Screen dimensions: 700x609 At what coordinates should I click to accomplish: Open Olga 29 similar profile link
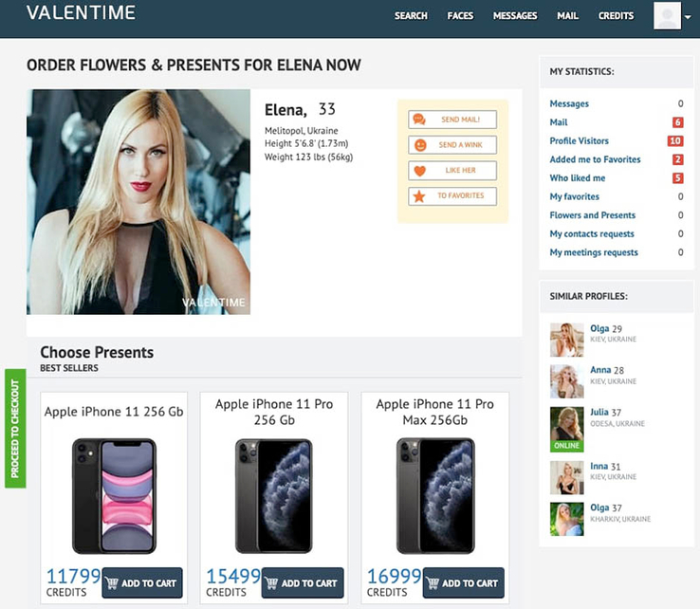pos(606,328)
